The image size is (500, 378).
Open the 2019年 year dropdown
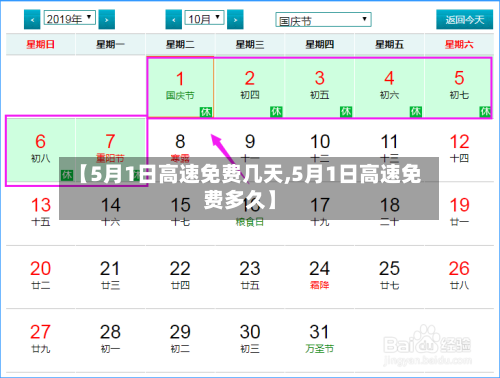[70, 18]
